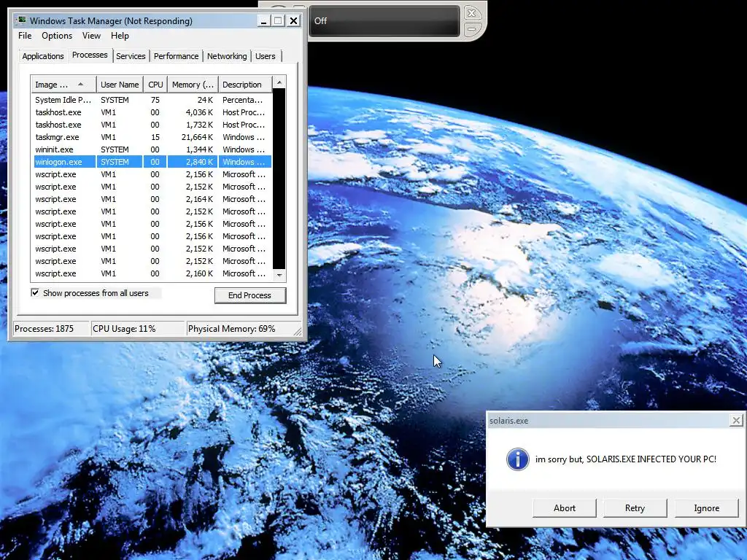
Task: Click the Processes: 1875 status bar entry
Action: coord(50,329)
